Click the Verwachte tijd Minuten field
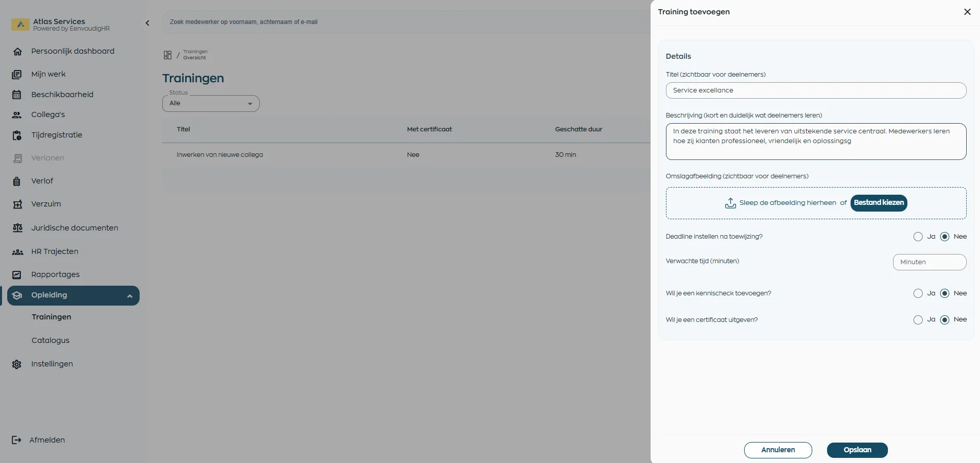 pos(929,262)
